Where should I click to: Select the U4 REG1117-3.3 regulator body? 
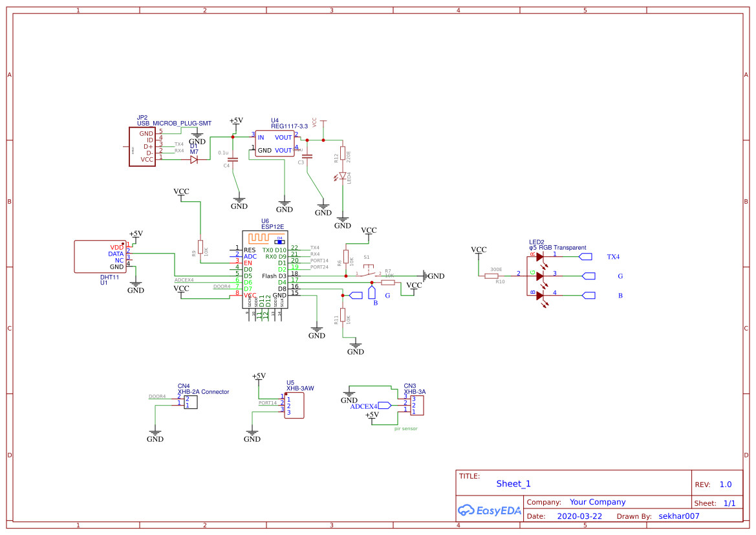[274, 144]
